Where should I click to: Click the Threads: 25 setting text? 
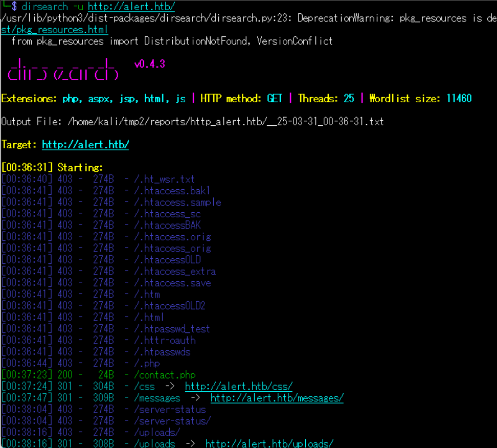coord(326,99)
